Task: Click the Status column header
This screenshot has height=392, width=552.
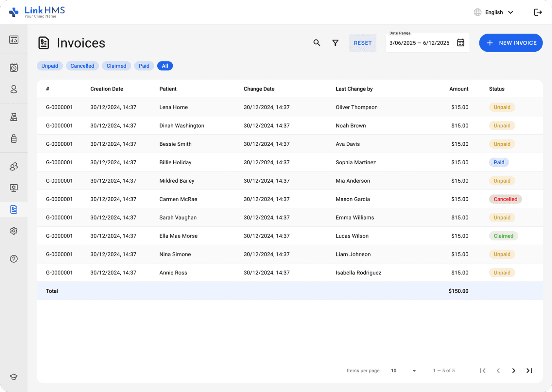Action: 497,89
